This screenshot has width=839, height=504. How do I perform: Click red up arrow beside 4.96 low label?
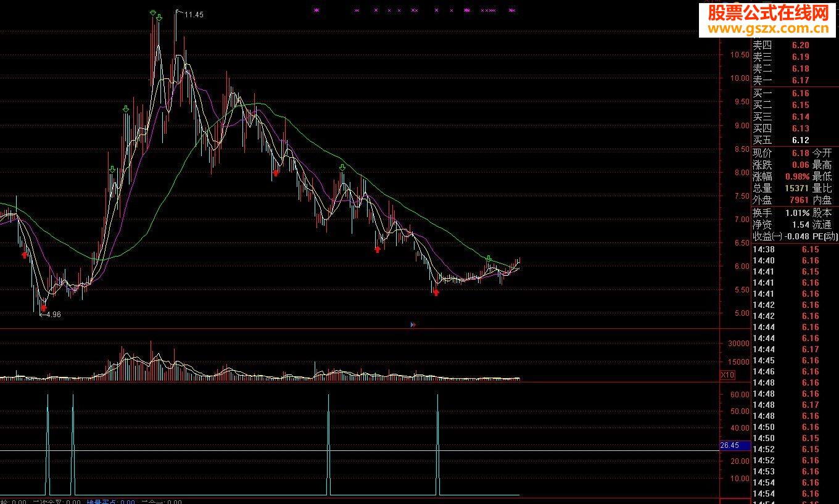pos(43,308)
